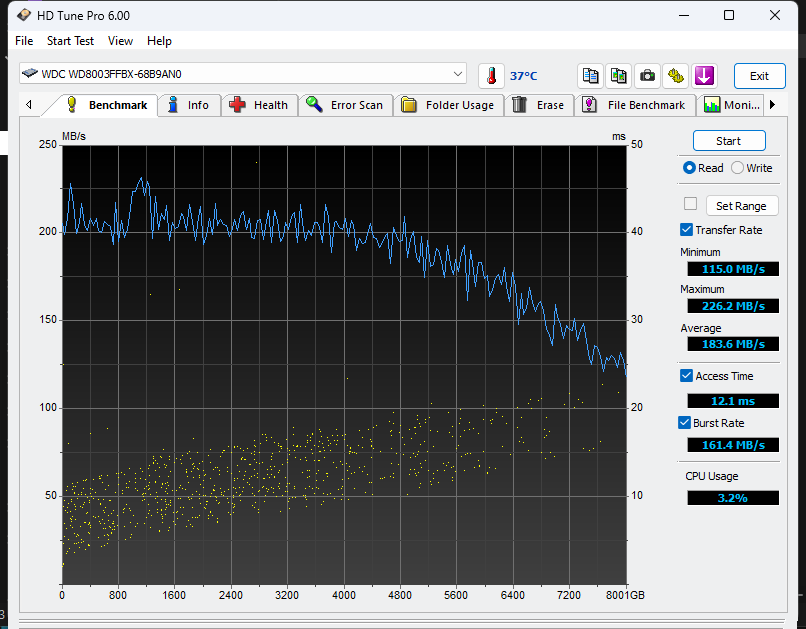Click the Set Range button
Screen dimensions: 806x629
tap(741, 206)
